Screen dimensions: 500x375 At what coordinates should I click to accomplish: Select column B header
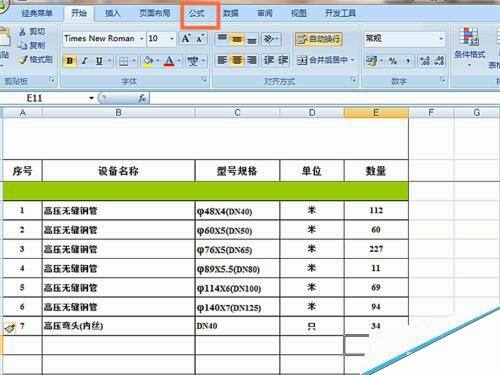118,113
